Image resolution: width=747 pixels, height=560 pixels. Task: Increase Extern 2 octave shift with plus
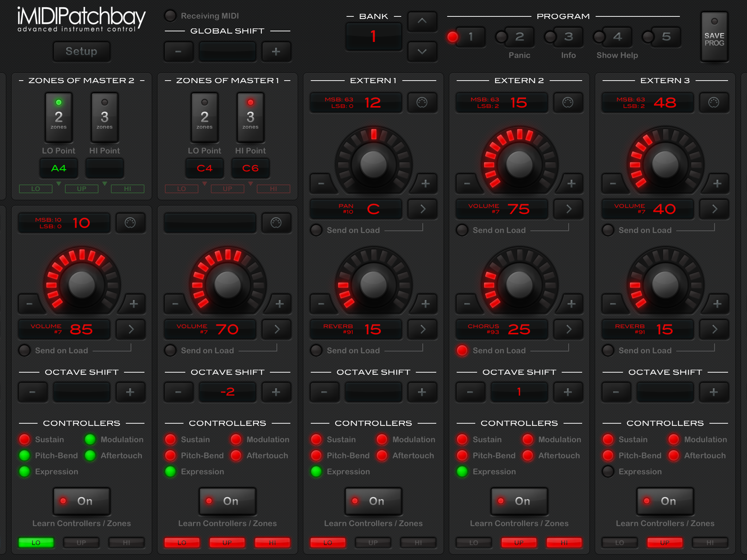[568, 392]
